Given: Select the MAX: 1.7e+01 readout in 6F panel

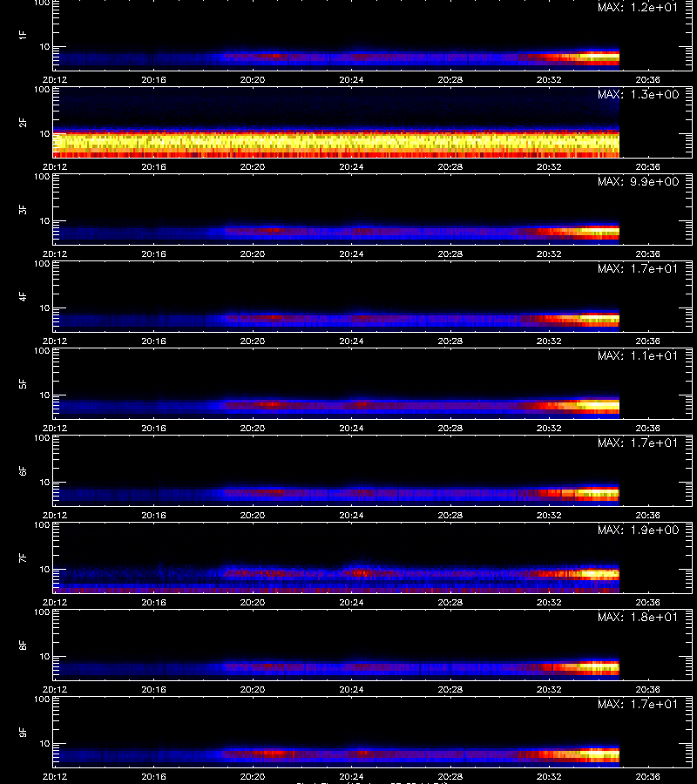Looking at the screenshot, I should pos(638,443).
